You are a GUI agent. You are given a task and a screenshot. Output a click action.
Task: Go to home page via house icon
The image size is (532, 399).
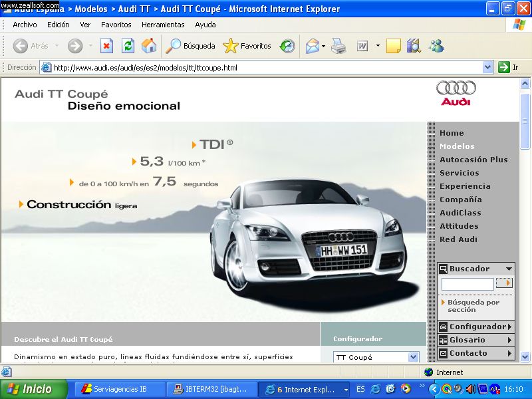(x=149, y=46)
